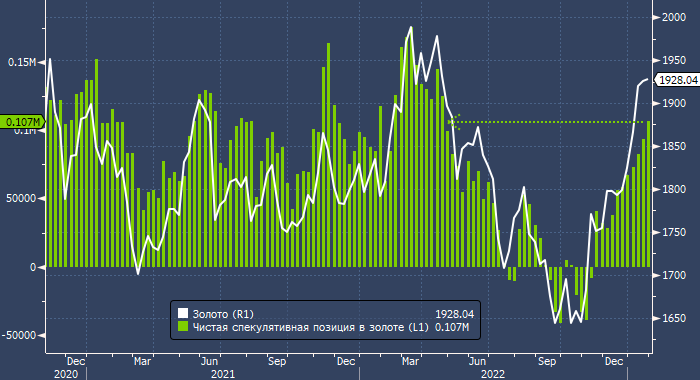Viewport: 700px width, 380px height.
Task: Click the 1850 right axis label
Action: click(x=674, y=146)
